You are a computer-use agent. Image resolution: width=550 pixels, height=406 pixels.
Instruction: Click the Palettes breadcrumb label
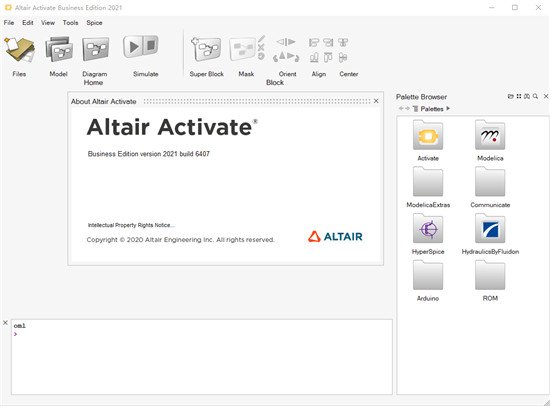(432, 109)
